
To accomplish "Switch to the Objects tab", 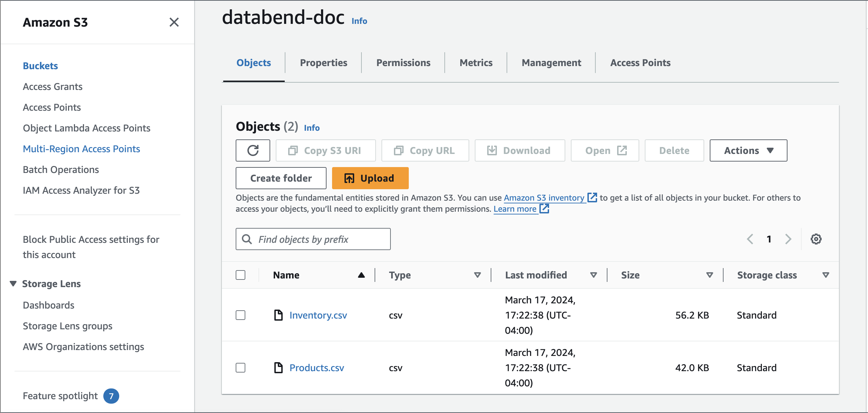I will [x=254, y=63].
